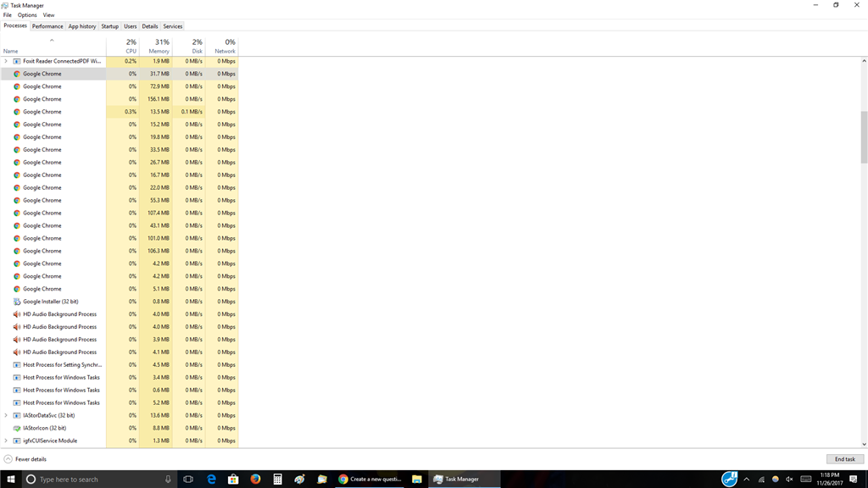
Task: Select Chrome process with 0.3% CPU
Action: (120, 112)
